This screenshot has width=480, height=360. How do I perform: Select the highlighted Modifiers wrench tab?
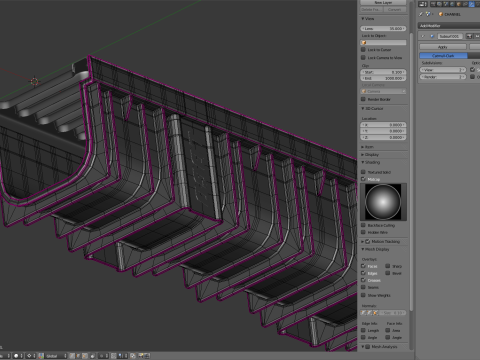(472, 4)
